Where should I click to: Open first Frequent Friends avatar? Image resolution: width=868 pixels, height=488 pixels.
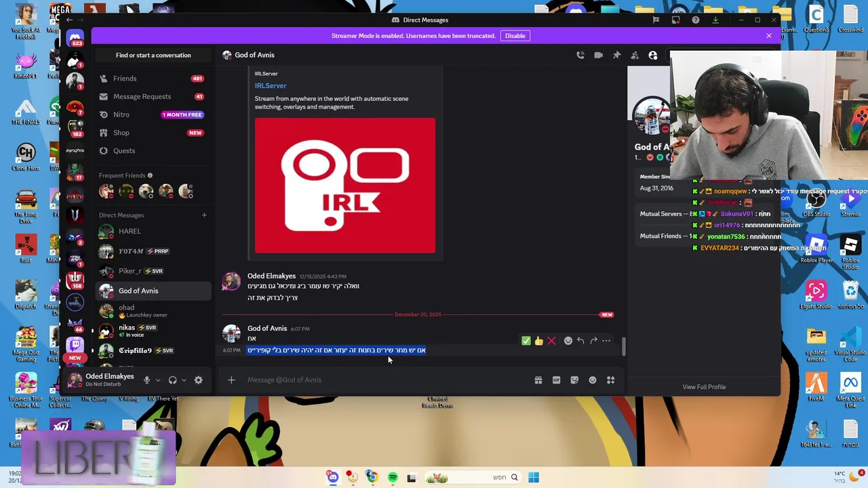coord(106,192)
